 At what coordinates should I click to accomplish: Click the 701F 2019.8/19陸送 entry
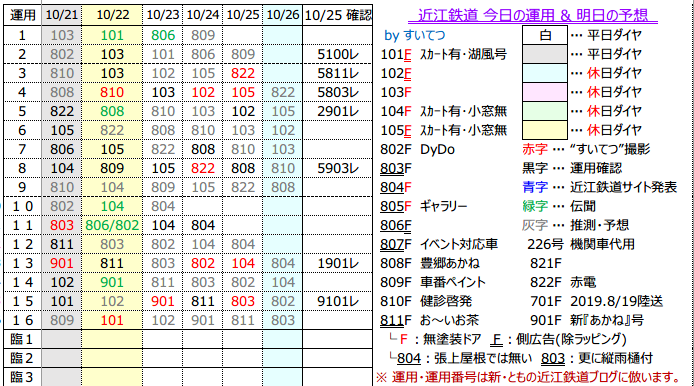click(x=596, y=301)
